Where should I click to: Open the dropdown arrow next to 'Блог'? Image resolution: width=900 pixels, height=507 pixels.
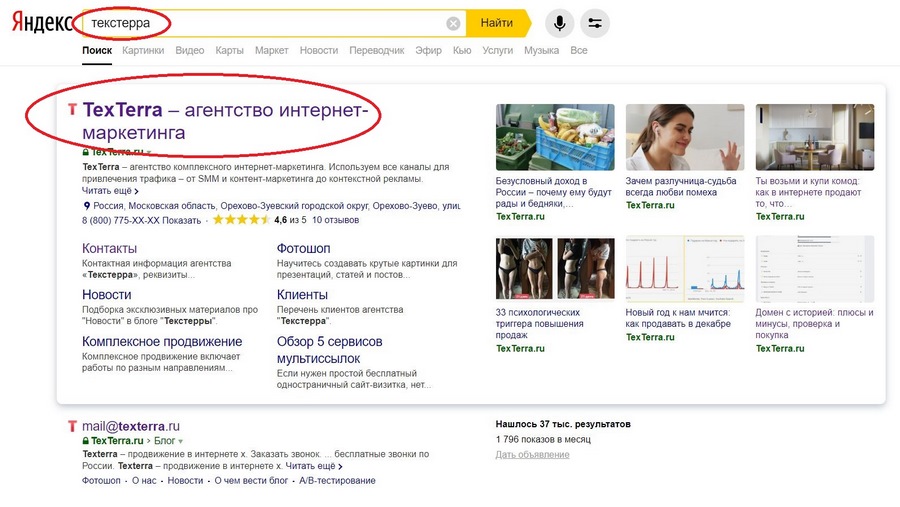[181, 441]
